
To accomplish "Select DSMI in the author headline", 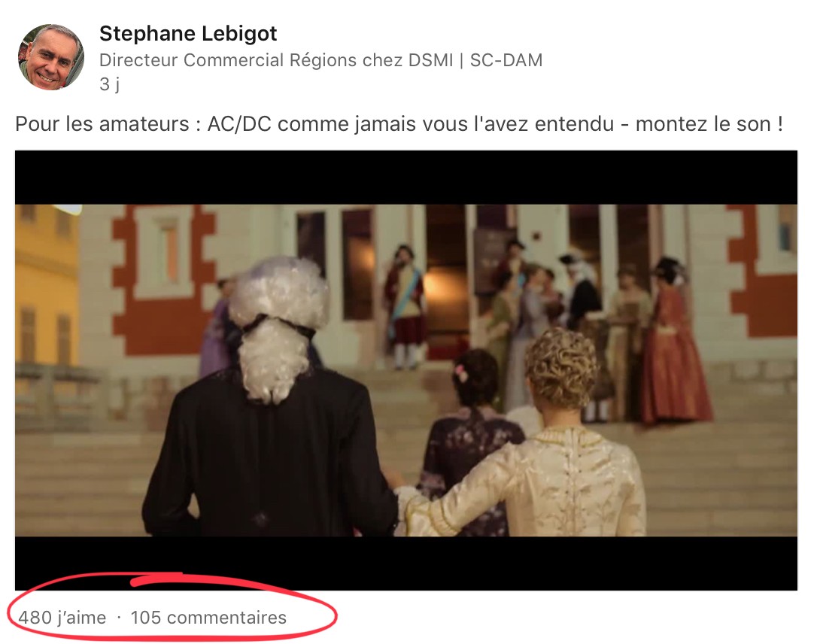I will [x=430, y=60].
